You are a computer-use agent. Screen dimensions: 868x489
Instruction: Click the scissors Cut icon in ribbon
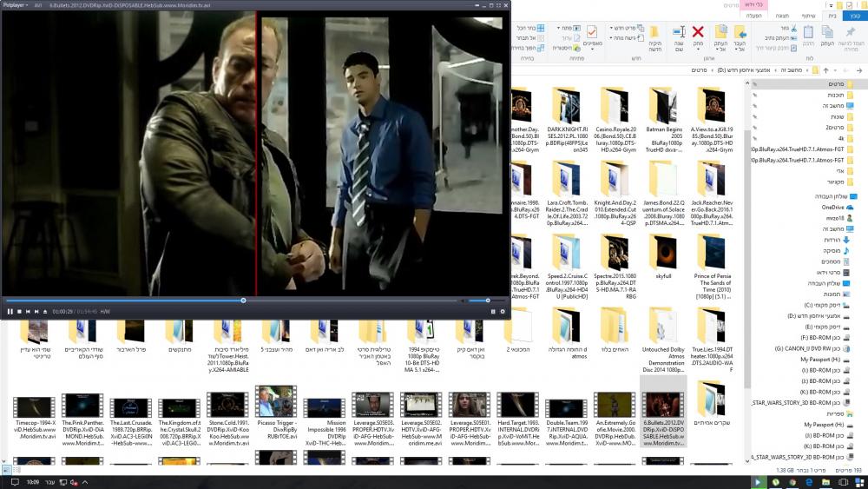[x=793, y=29]
